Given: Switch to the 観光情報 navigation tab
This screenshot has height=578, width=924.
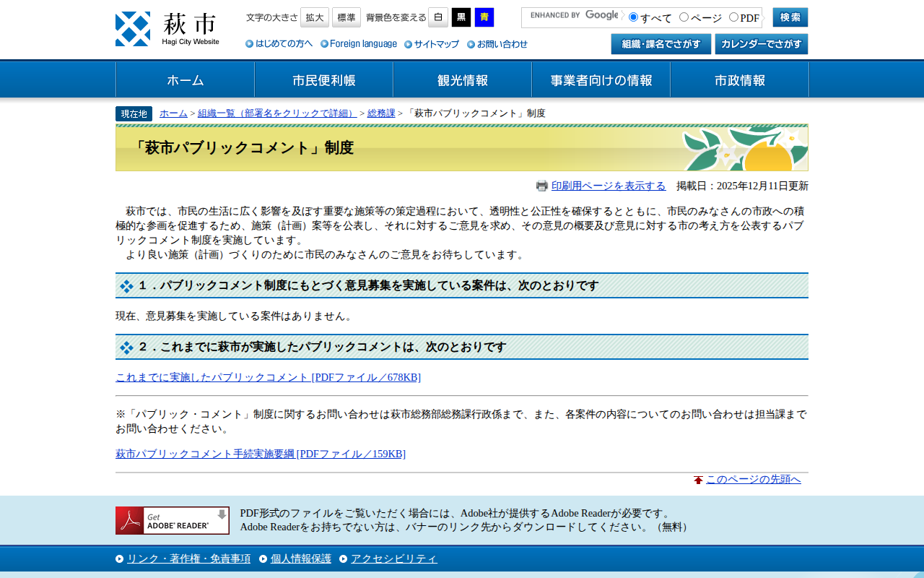Looking at the screenshot, I should 461,79.
